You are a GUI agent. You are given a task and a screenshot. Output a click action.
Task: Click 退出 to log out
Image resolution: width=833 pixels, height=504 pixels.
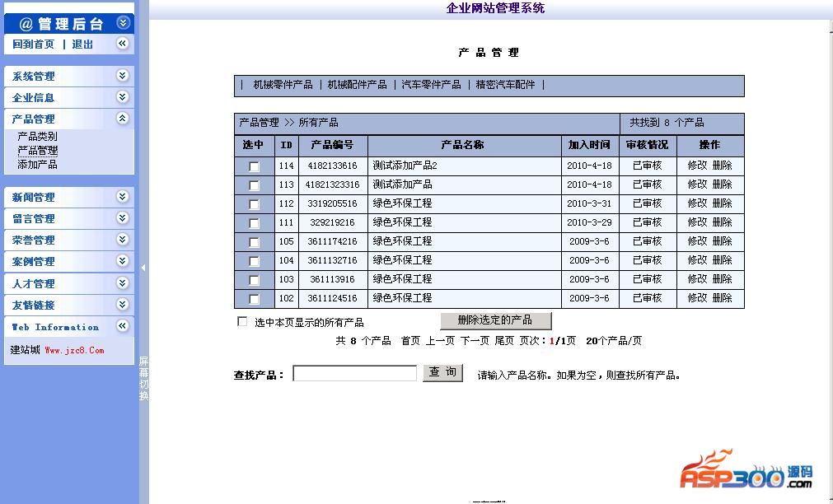[x=82, y=44]
